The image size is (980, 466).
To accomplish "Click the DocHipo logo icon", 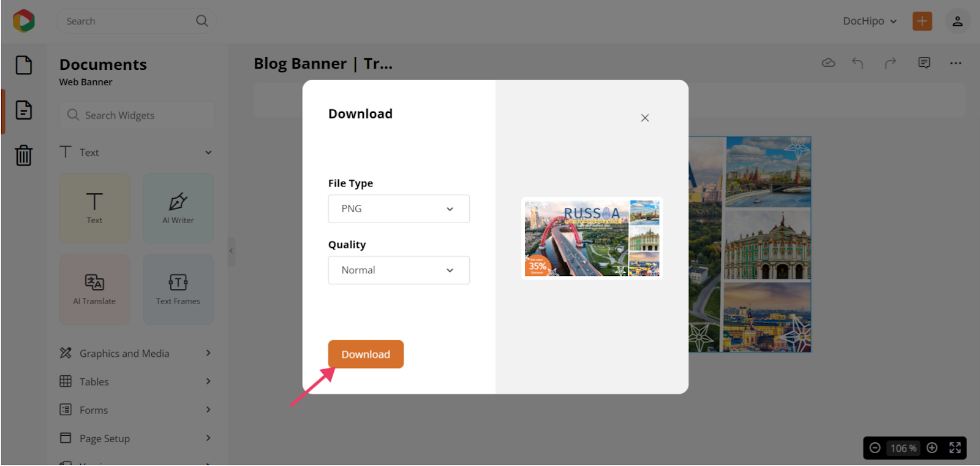I will pyautogui.click(x=24, y=21).
